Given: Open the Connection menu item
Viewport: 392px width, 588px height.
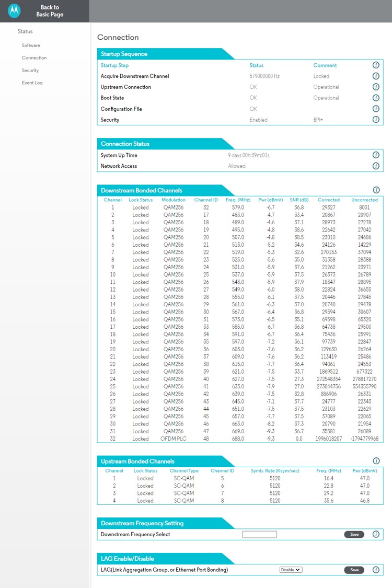Looking at the screenshot, I should pos(34,57).
